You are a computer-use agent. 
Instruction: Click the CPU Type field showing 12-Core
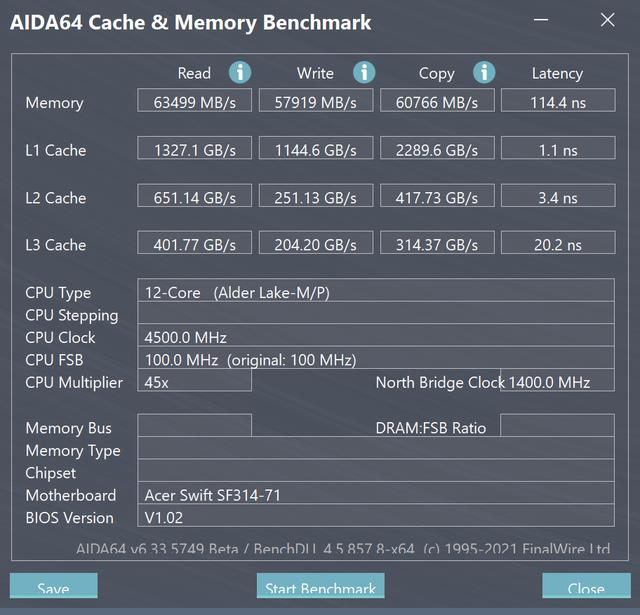click(x=377, y=292)
